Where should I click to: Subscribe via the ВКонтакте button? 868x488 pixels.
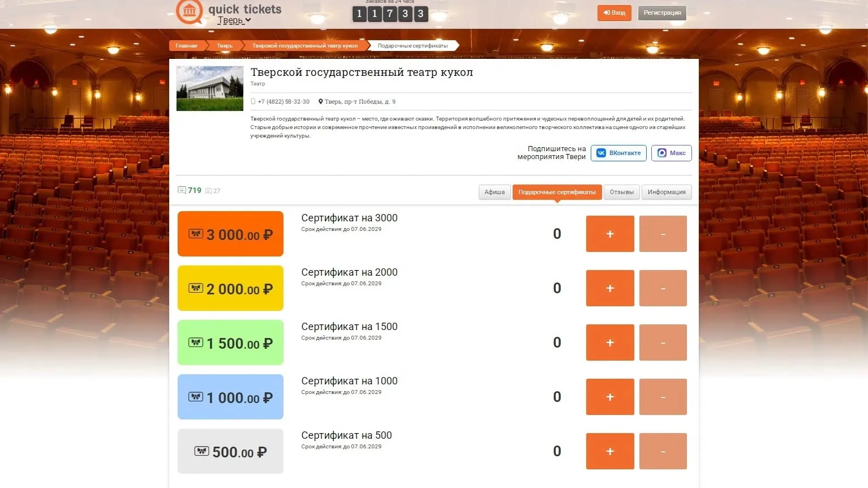(618, 153)
